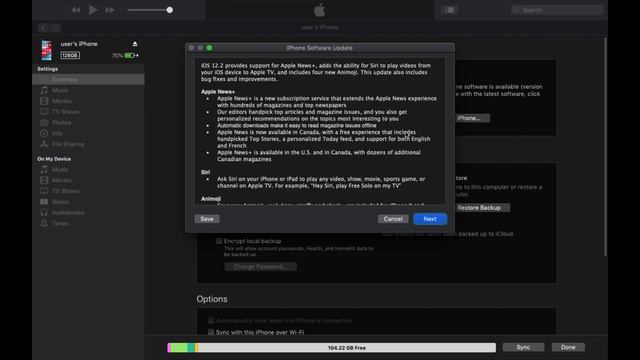This screenshot has width=640, height=360.
Task: Click the play button in toolbar
Action: point(93,10)
